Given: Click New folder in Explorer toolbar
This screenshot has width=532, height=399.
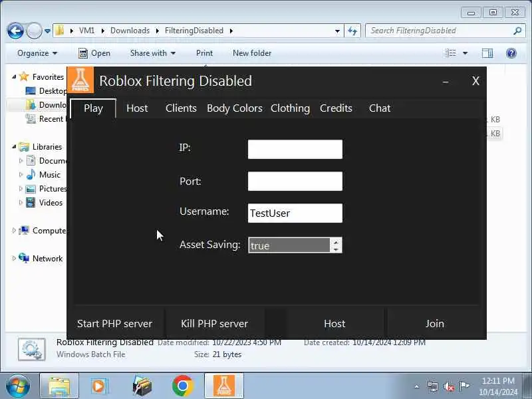Looking at the screenshot, I should [x=252, y=53].
